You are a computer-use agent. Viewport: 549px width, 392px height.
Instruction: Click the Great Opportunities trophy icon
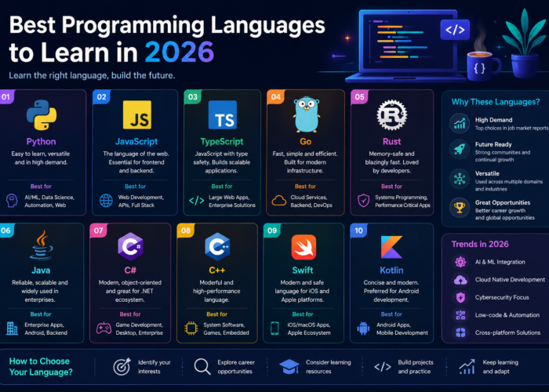click(460, 208)
